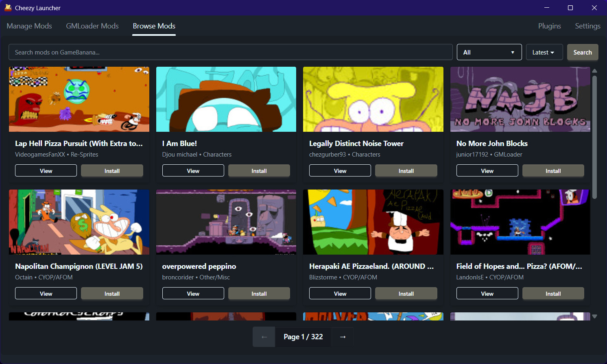Click the previous page arrow
Image resolution: width=607 pixels, height=364 pixels.
click(x=264, y=337)
